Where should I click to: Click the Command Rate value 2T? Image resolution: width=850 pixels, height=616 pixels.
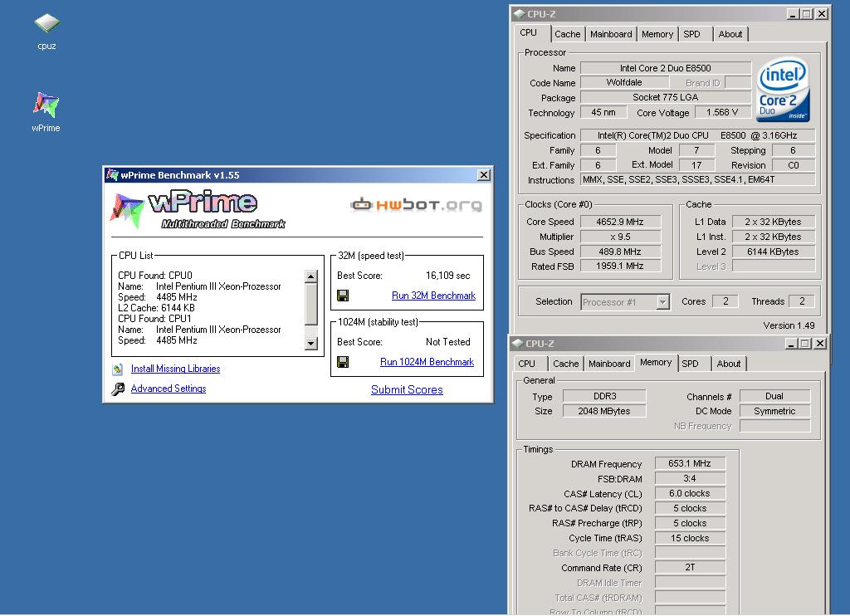pos(690,567)
